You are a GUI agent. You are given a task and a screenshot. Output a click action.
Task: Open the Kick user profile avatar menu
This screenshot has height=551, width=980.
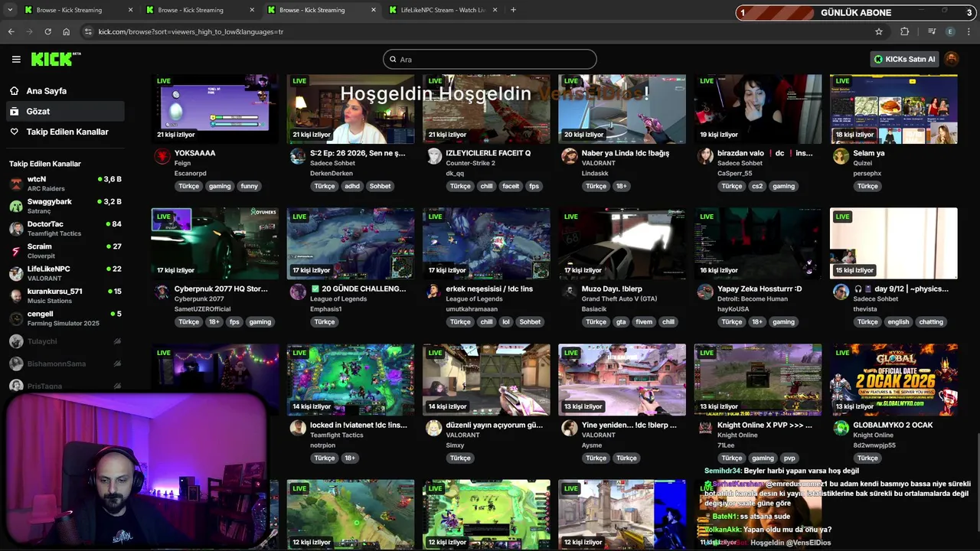(951, 59)
